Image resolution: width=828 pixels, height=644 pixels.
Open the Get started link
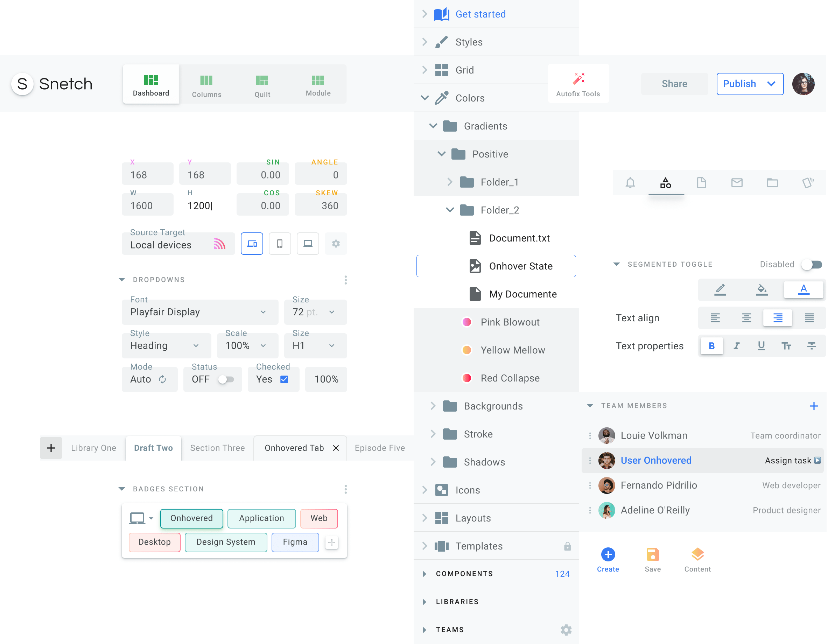(x=480, y=14)
